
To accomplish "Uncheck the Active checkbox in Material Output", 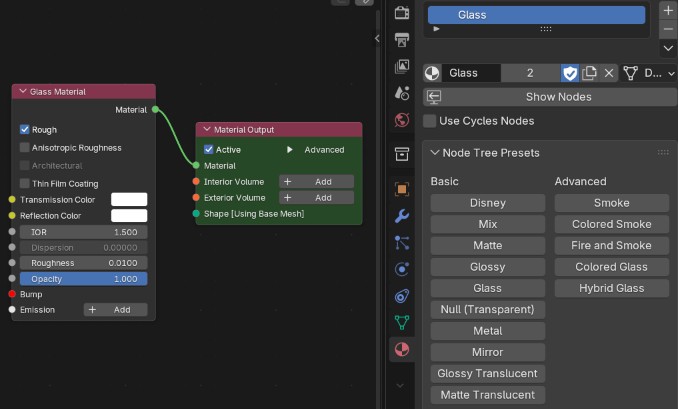I will [x=208, y=150].
